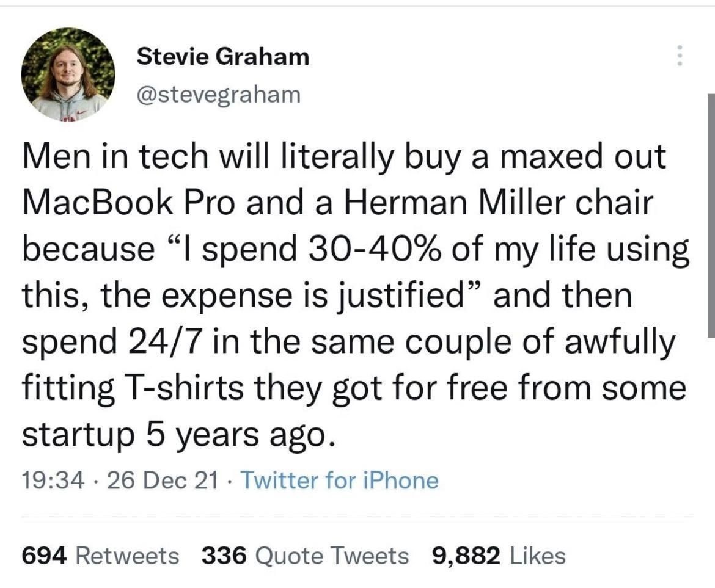Click the bold 694 retweet count
Image resolution: width=715 pixels, height=588 pixels.
[45, 556]
